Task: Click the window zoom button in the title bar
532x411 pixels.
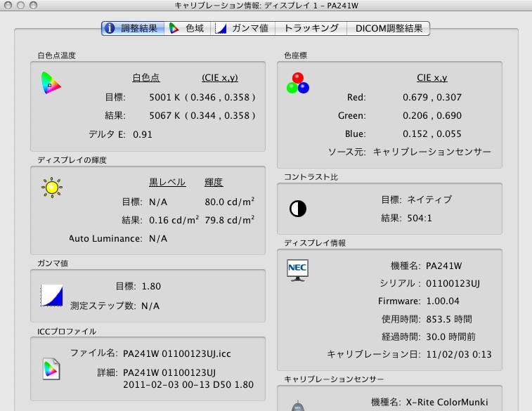Action: tap(32, 5)
